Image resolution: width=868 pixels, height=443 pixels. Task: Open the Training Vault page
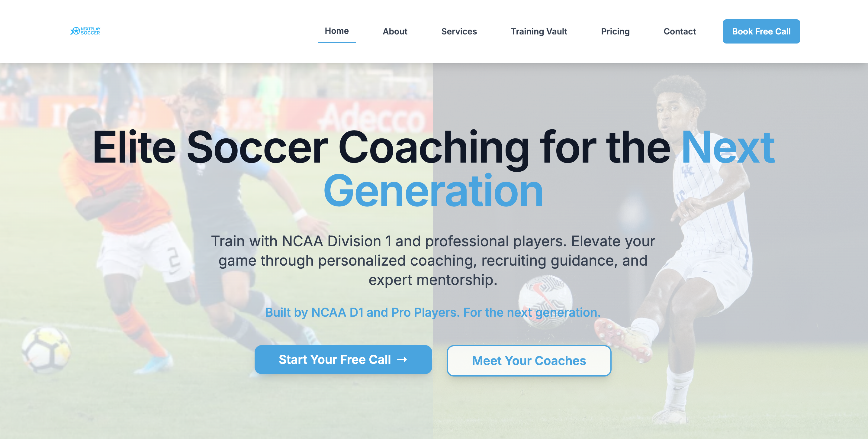[539, 31]
